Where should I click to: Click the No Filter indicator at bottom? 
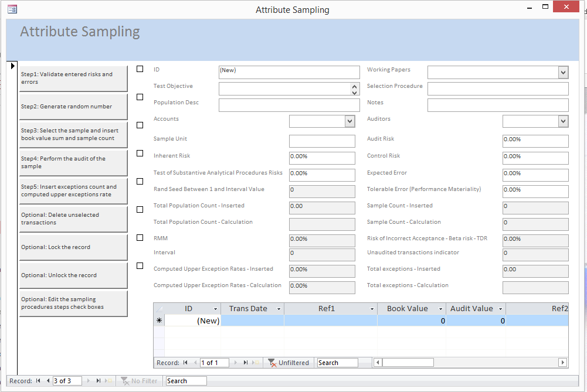tap(140, 381)
